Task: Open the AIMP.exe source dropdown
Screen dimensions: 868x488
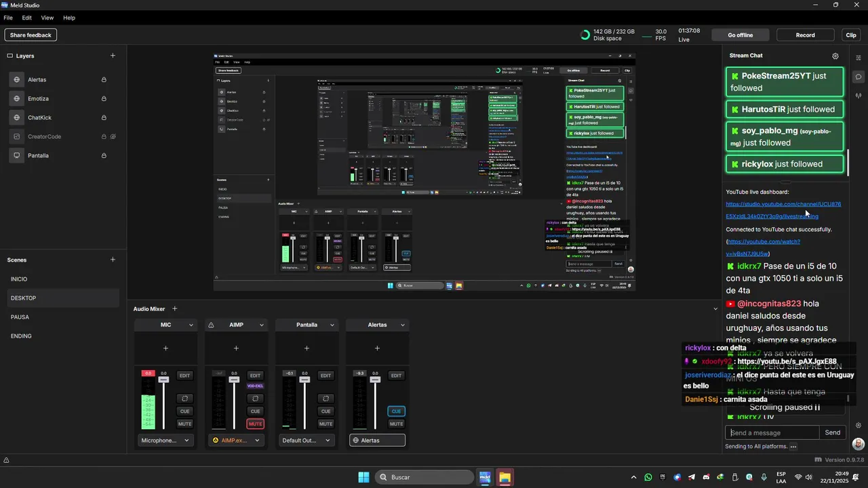Action: pyautogui.click(x=236, y=440)
